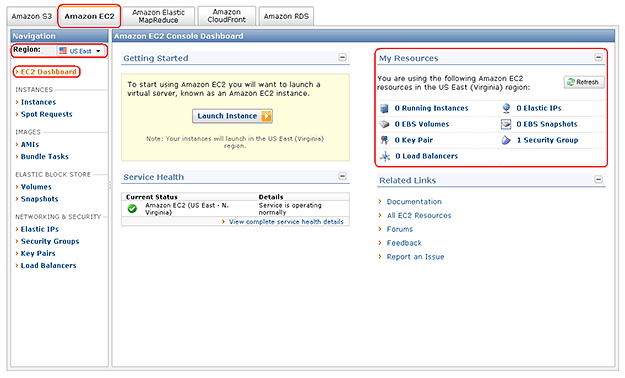Open Key Pairs in navigation
This screenshot has height=378, width=625.
point(38,253)
